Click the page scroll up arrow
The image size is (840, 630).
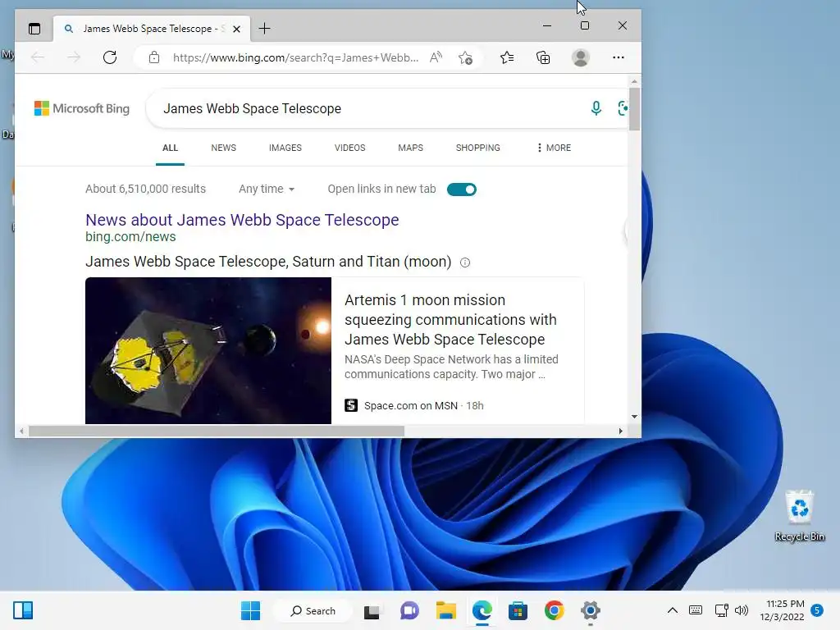634,81
